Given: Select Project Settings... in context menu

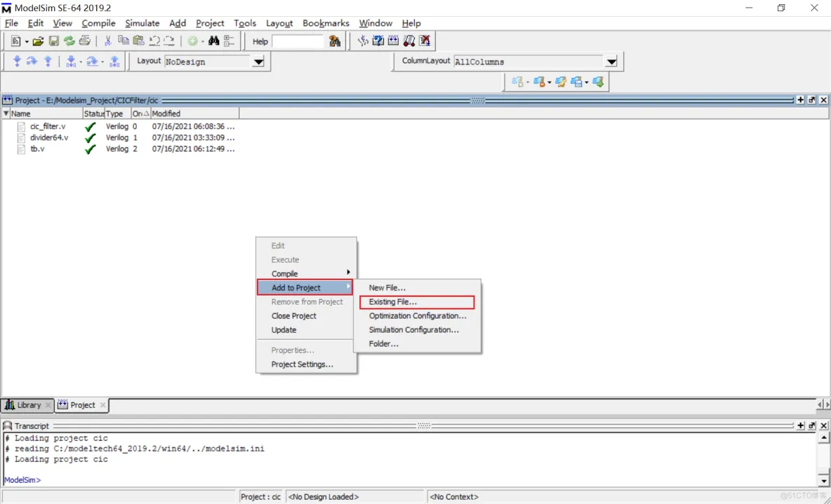Looking at the screenshot, I should coord(302,364).
